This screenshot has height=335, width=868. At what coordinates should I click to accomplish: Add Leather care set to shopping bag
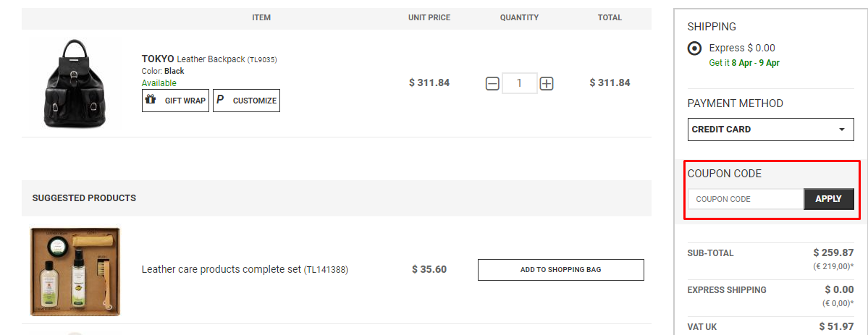coord(561,270)
